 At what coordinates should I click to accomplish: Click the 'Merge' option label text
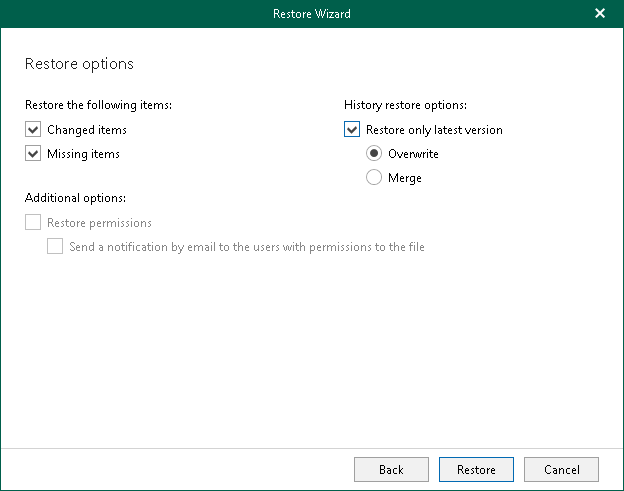click(x=405, y=178)
